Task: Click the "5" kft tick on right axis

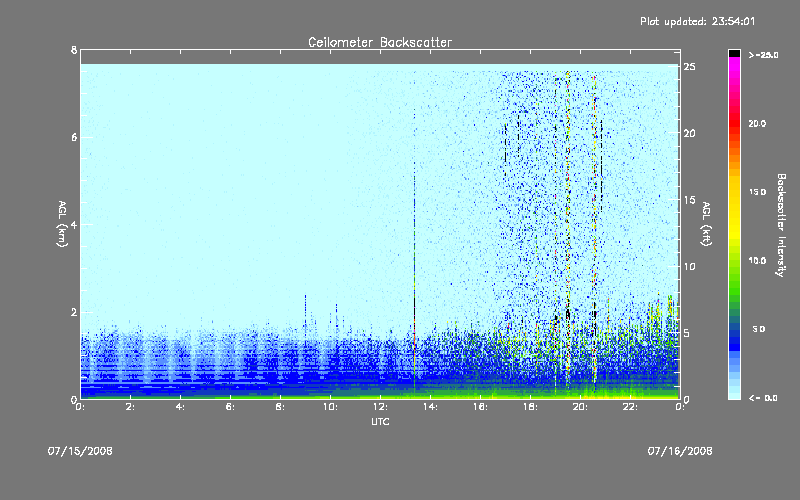Action: pos(687,333)
